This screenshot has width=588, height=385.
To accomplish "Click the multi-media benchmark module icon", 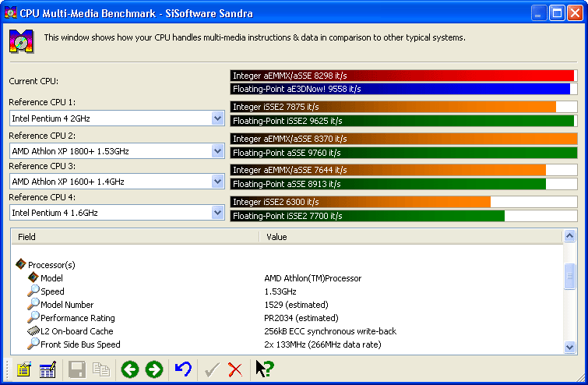I will (x=21, y=41).
